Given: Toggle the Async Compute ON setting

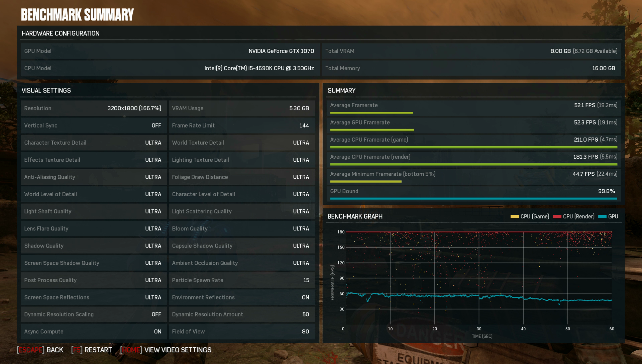Looking at the screenshot, I should click(x=157, y=332).
